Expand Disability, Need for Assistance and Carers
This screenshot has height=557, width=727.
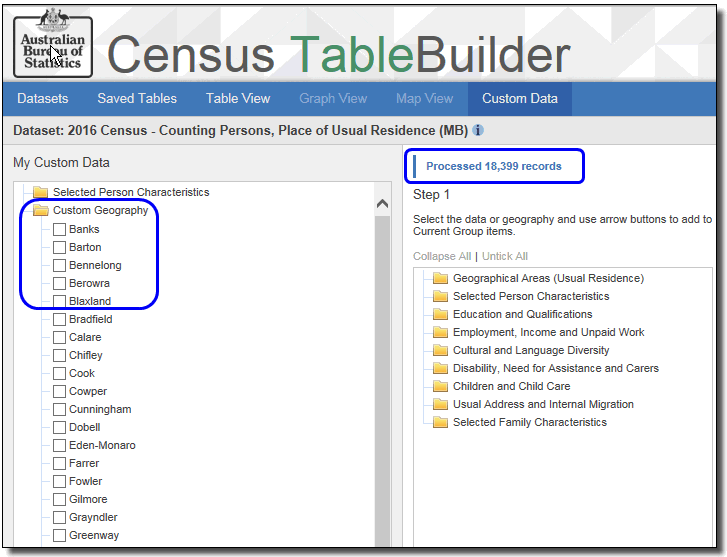(x=555, y=369)
